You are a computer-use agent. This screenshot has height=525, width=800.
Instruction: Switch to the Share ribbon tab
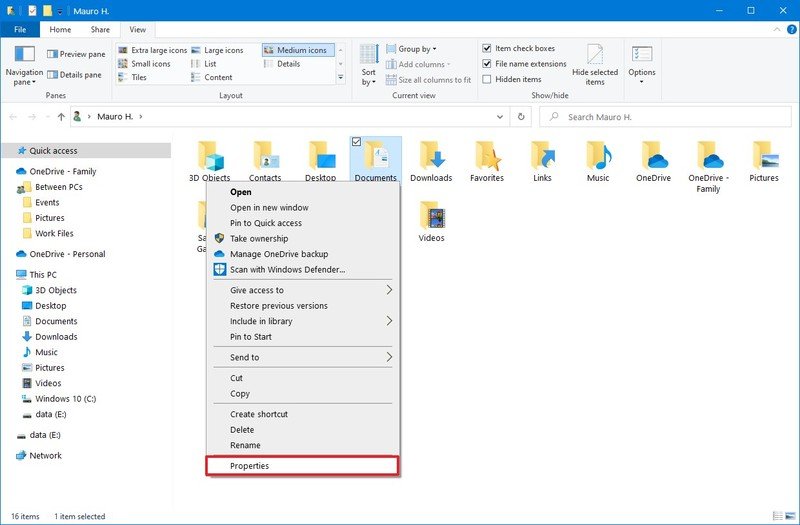100,30
